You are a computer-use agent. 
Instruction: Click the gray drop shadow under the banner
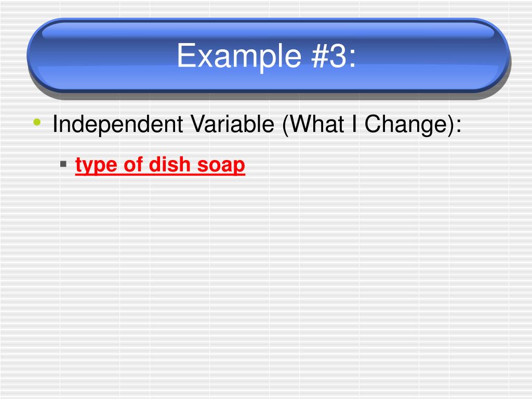pos(268,96)
